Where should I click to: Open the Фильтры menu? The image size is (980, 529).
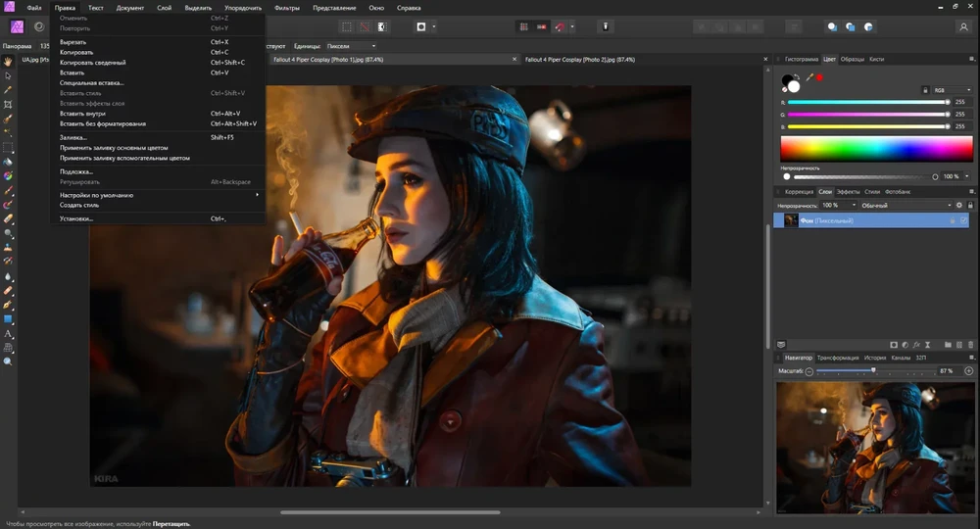point(287,8)
